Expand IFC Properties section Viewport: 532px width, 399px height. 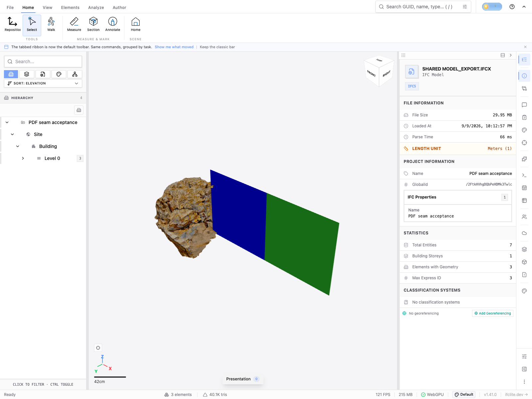point(458,197)
